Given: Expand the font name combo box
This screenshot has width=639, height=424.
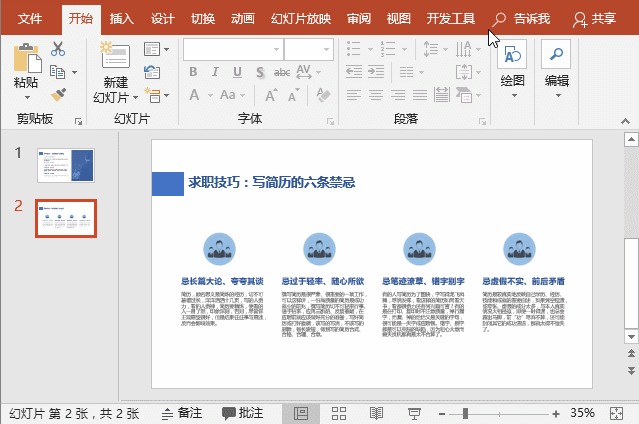Looking at the screenshot, I should [276, 49].
